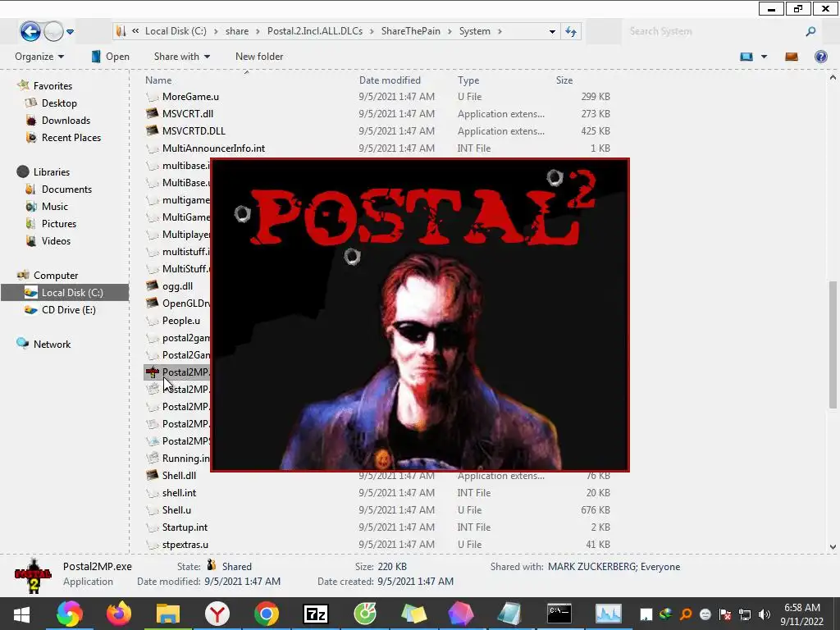Open Desktop in the navigation pane
The width and height of the screenshot is (840, 630).
(x=59, y=103)
